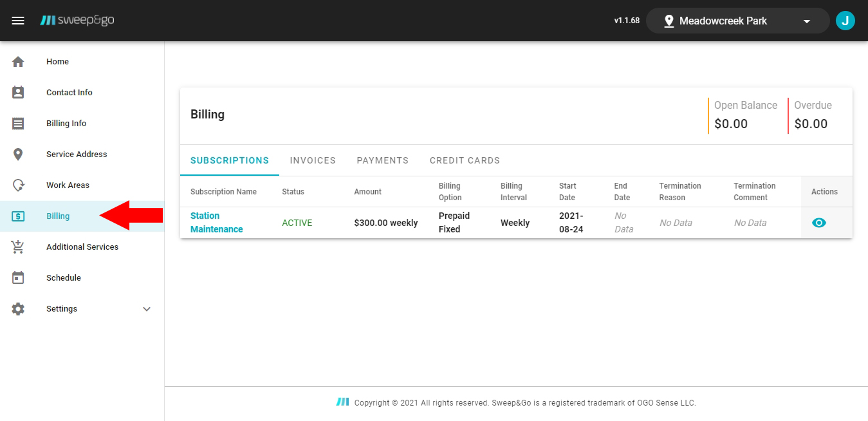The width and height of the screenshot is (868, 421).
Task: Select the Schedule calendar icon
Action: click(x=19, y=277)
